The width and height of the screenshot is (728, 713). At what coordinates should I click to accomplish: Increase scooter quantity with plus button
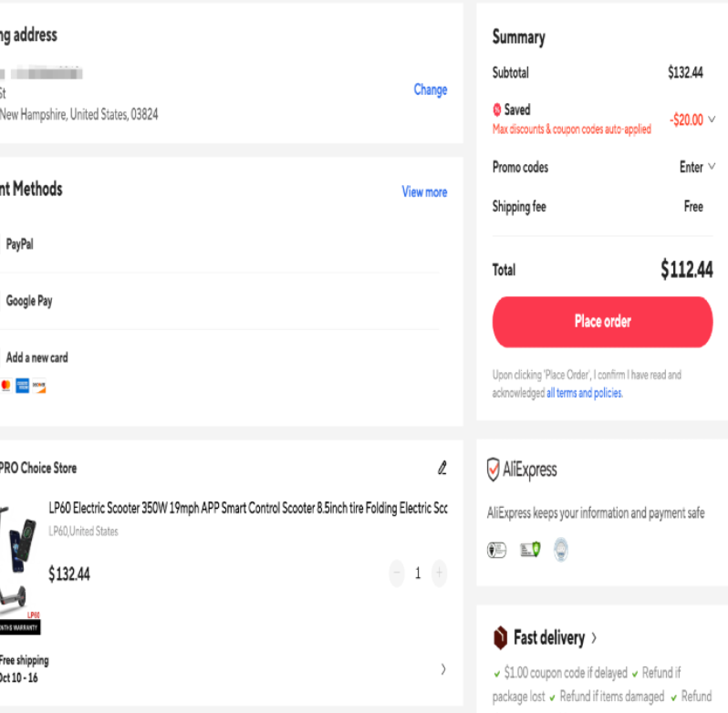coord(439,573)
